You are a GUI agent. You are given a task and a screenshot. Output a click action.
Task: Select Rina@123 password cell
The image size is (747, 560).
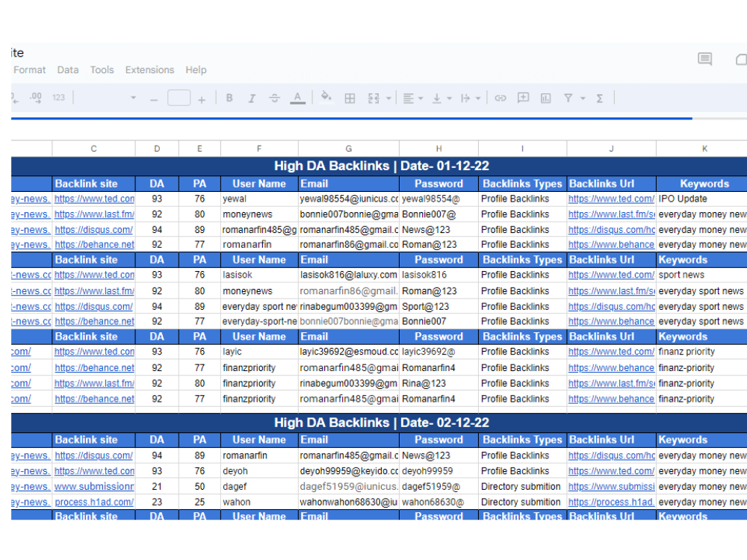tap(438, 383)
